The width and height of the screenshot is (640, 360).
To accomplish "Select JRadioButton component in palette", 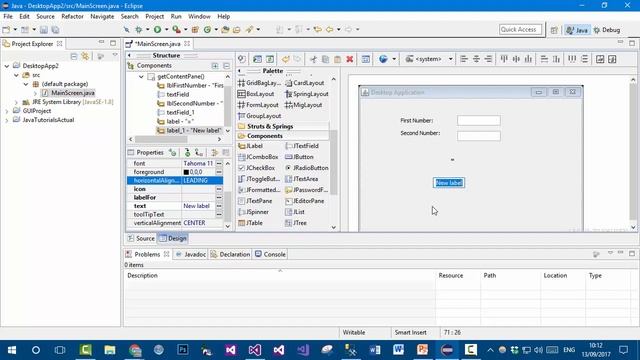I will (x=307, y=168).
